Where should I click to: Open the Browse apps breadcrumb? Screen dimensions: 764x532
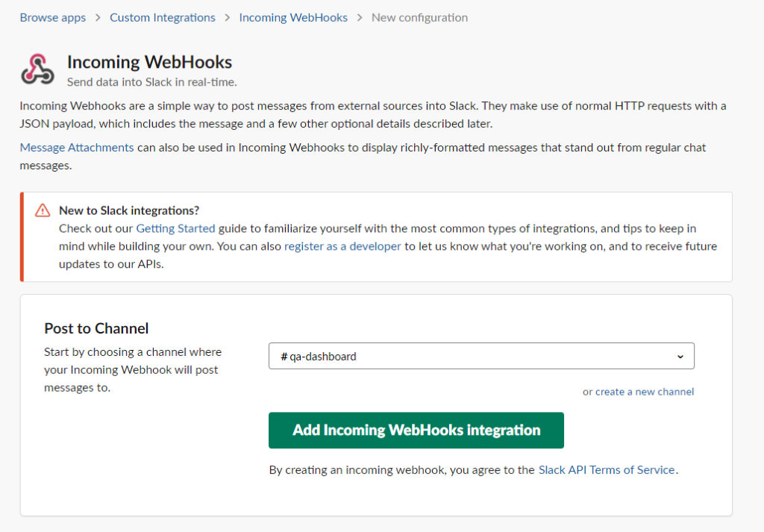[x=53, y=18]
